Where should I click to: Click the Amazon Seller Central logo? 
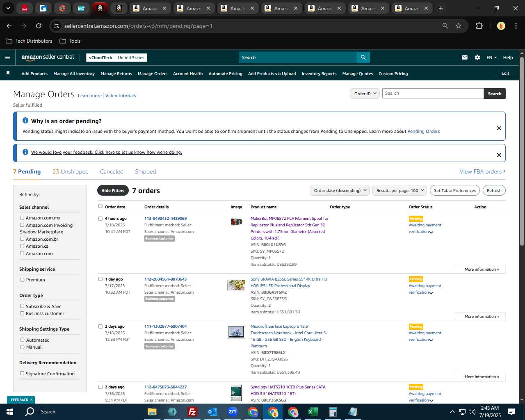(x=48, y=57)
